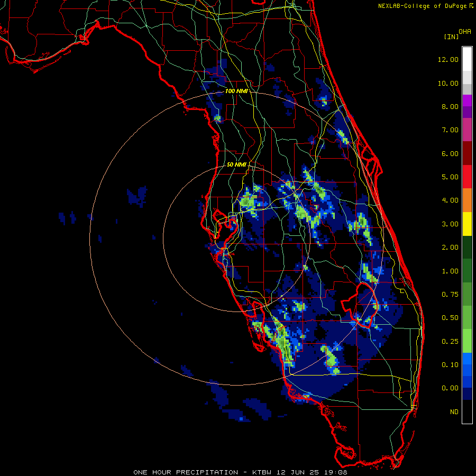The image size is (476, 476).
Task: Click the 2.00 legend value
Action: 450,248
